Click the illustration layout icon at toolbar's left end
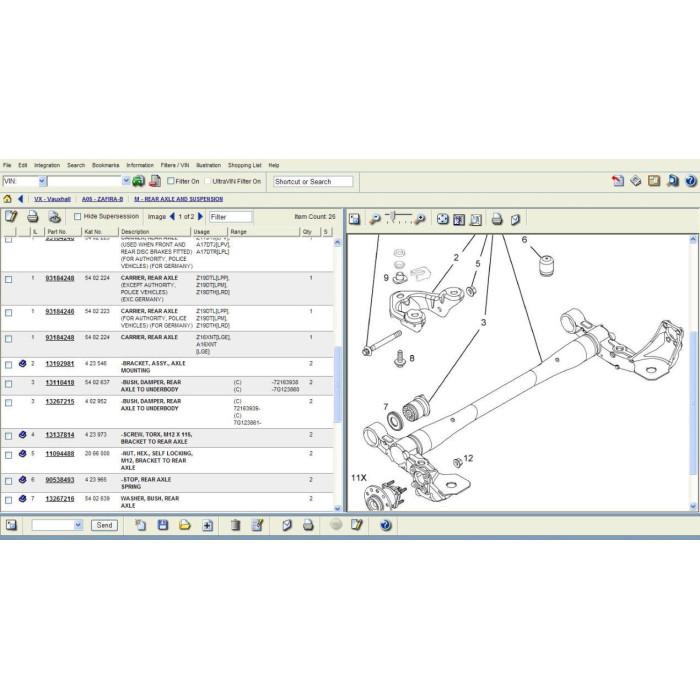700x700 pixels. click(354, 219)
